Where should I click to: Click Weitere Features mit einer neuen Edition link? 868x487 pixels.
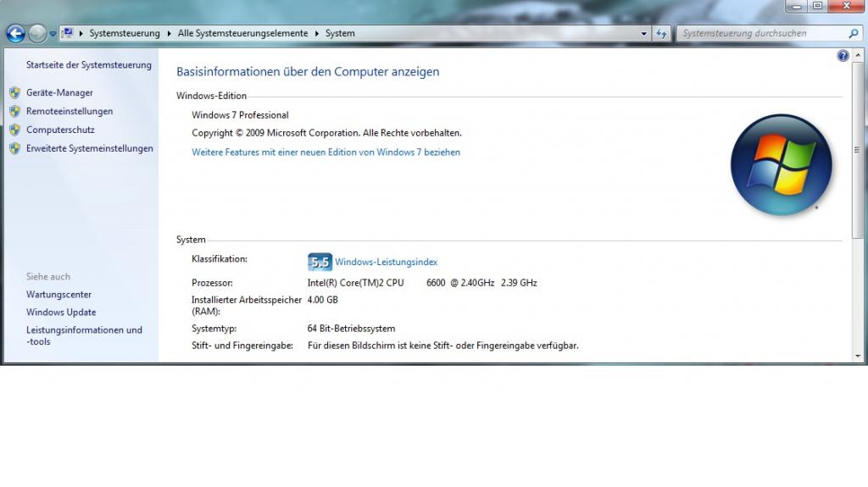[325, 152]
